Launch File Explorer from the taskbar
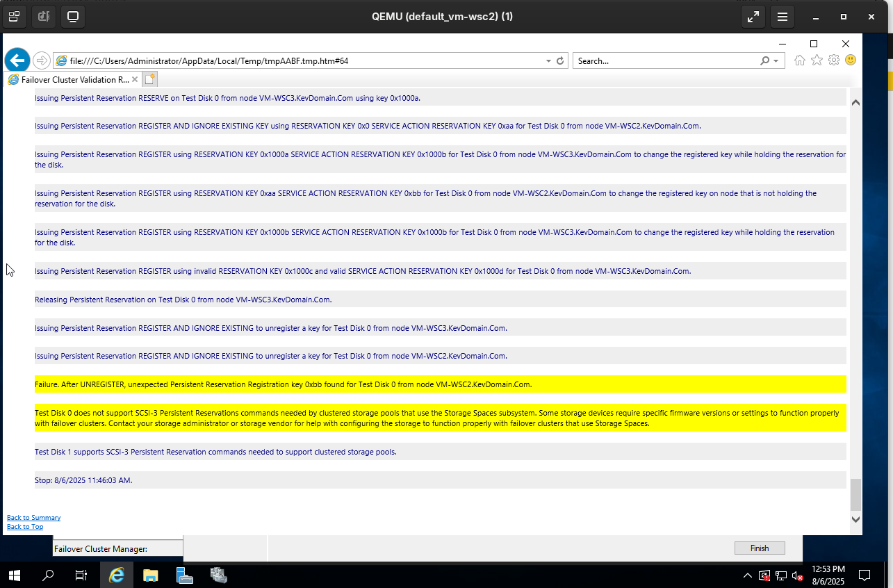 pos(150,575)
